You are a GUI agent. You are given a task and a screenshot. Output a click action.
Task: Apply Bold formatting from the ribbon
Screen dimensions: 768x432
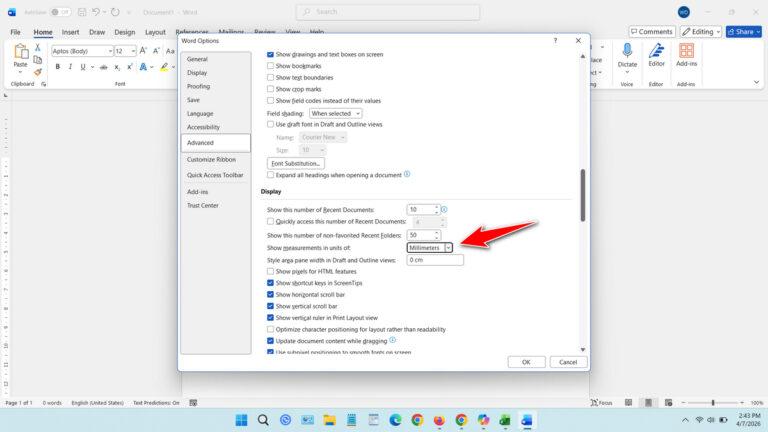pos(57,67)
